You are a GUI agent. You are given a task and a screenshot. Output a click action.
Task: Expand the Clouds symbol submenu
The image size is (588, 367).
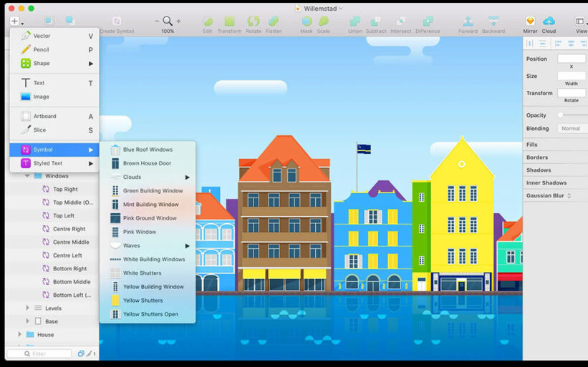pos(187,177)
